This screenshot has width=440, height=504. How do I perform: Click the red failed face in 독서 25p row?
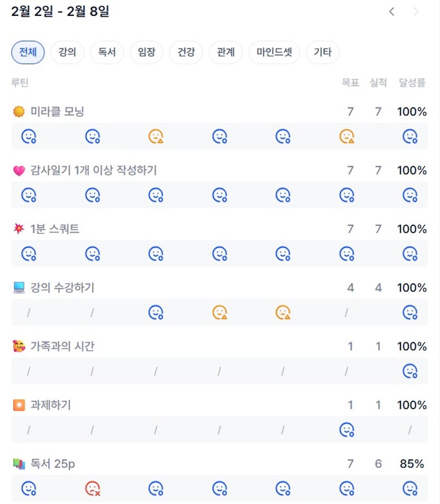(93, 489)
